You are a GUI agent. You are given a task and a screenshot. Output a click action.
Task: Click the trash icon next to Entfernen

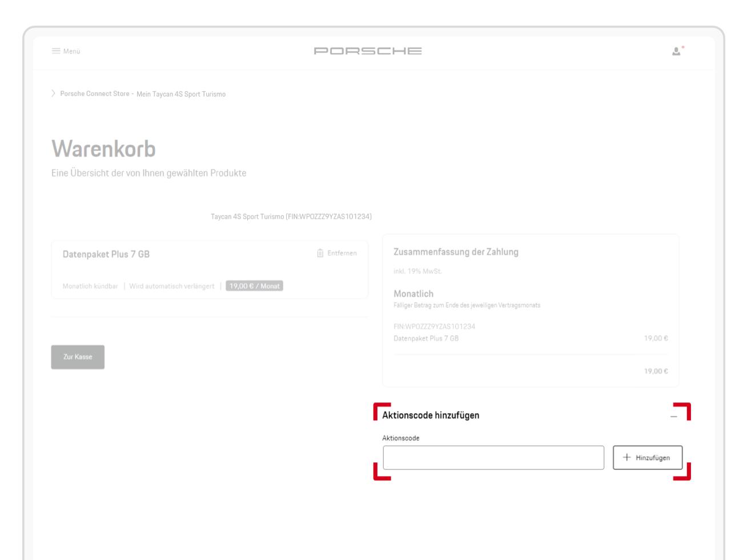[320, 253]
